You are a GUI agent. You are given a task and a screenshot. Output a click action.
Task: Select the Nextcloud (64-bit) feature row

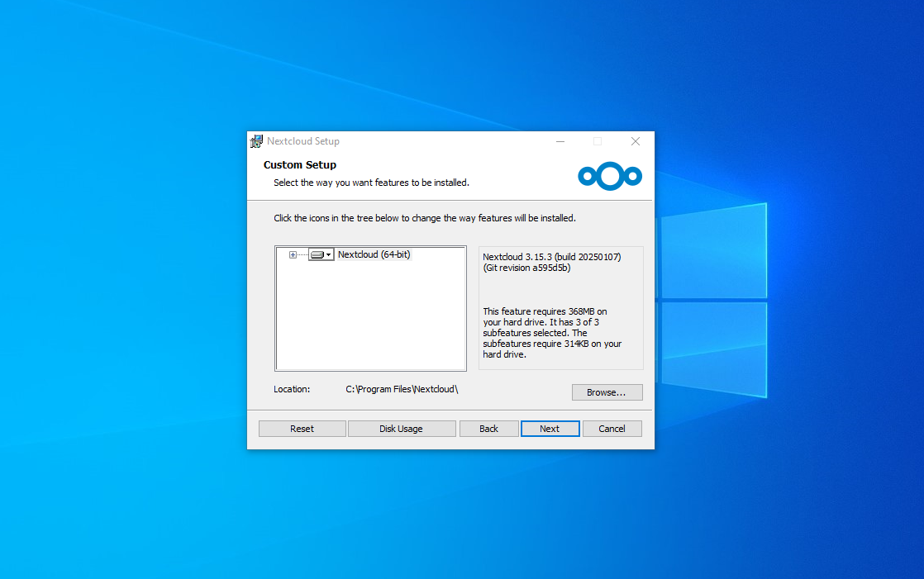pyautogui.click(x=374, y=254)
